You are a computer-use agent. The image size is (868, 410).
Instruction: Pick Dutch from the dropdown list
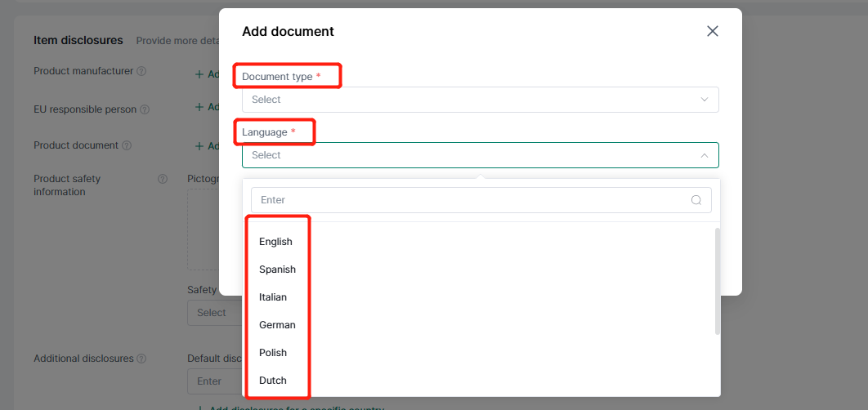[x=273, y=381]
